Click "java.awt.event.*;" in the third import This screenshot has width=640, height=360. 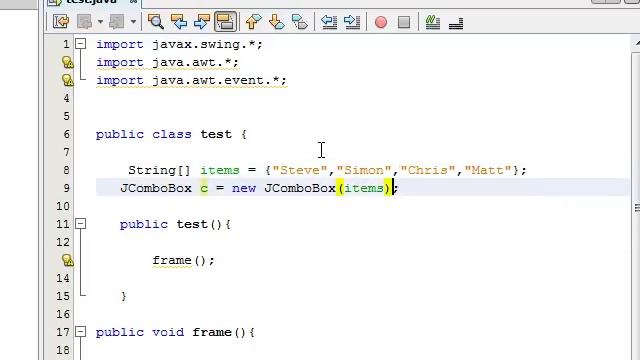[220, 80]
